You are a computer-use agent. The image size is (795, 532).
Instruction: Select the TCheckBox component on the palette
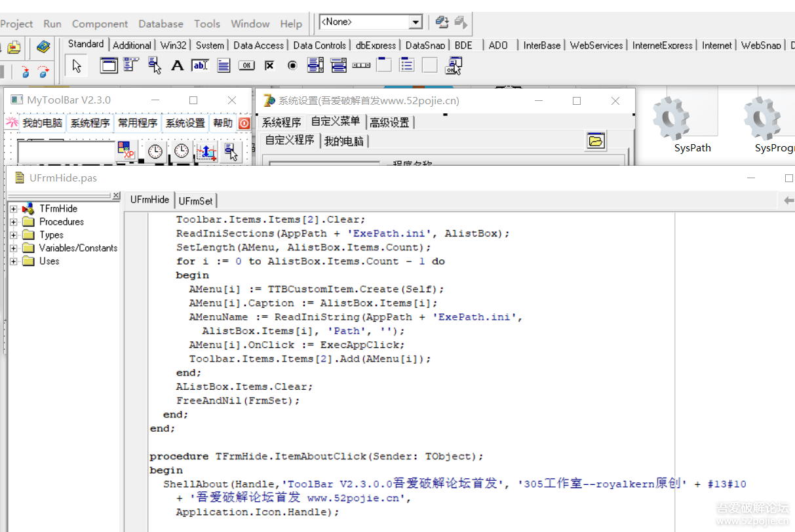click(269, 65)
